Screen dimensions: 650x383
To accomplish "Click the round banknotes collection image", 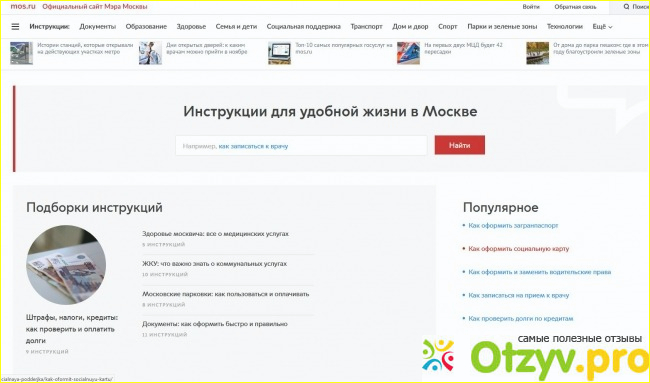I will (x=66, y=265).
